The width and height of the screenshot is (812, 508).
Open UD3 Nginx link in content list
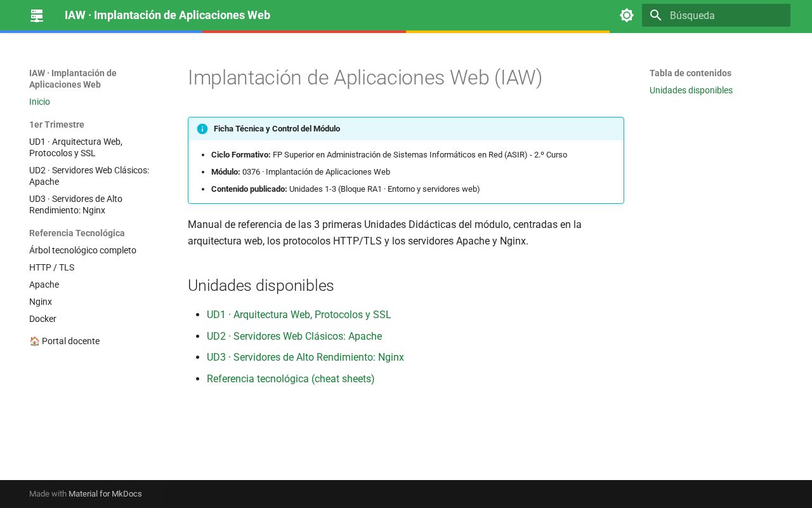[x=305, y=357]
